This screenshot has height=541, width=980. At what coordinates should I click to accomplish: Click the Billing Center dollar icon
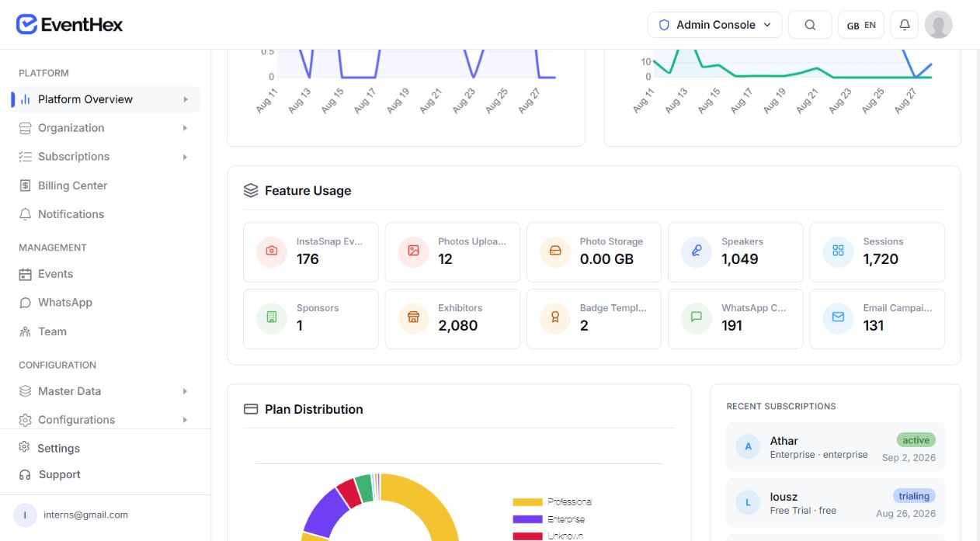pyautogui.click(x=26, y=186)
